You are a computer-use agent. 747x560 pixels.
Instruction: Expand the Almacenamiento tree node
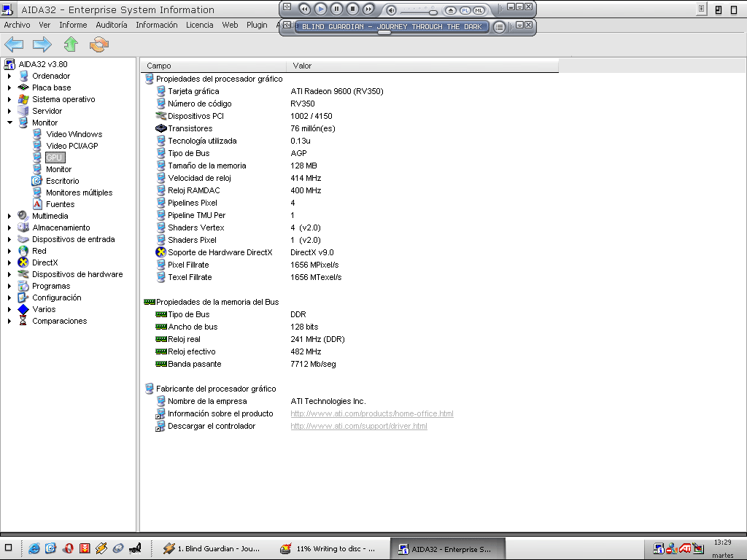coord(9,227)
